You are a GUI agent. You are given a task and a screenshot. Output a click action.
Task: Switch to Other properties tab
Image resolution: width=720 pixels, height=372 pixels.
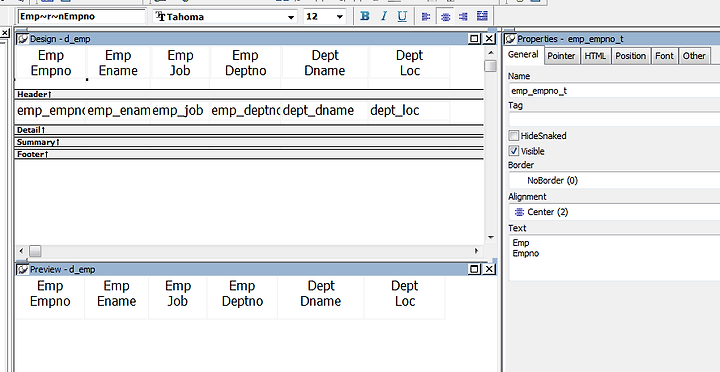[x=694, y=56]
